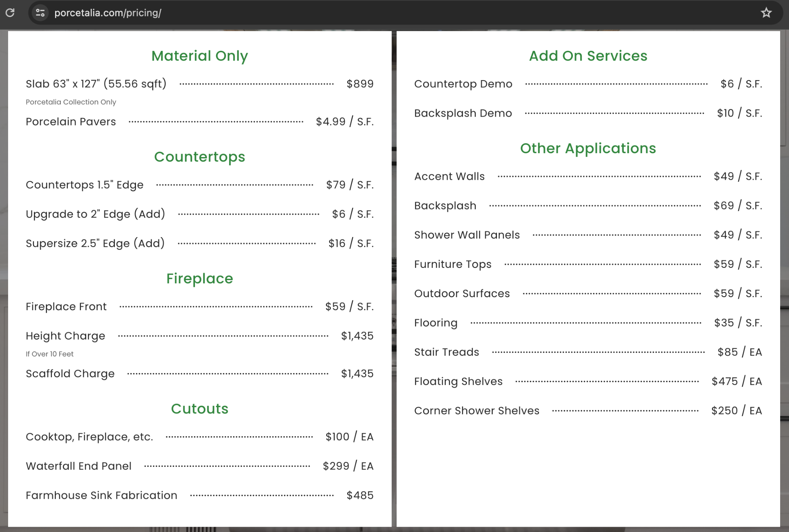Click the Fireplace section heading
This screenshot has height=532, width=789.
coord(200,278)
